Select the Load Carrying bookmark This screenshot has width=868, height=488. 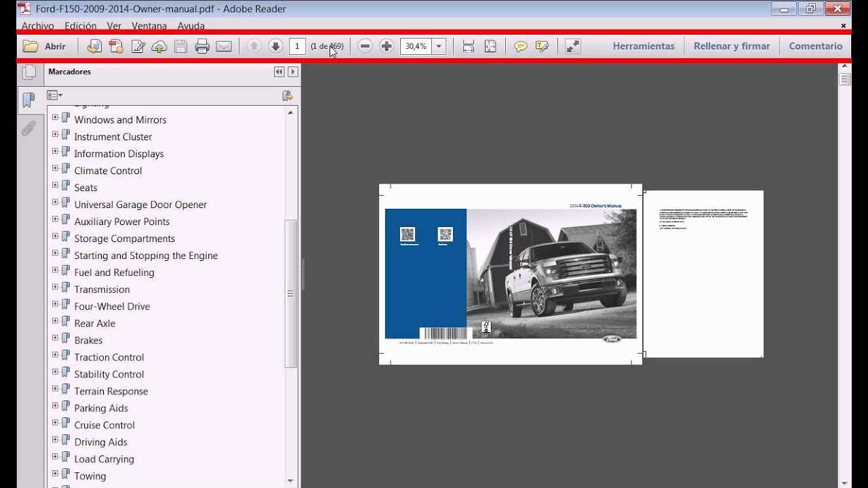click(x=104, y=459)
